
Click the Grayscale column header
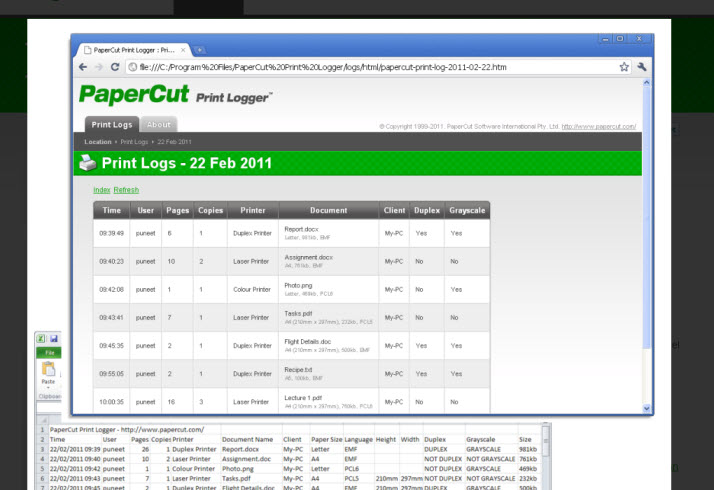(x=467, y=210)
